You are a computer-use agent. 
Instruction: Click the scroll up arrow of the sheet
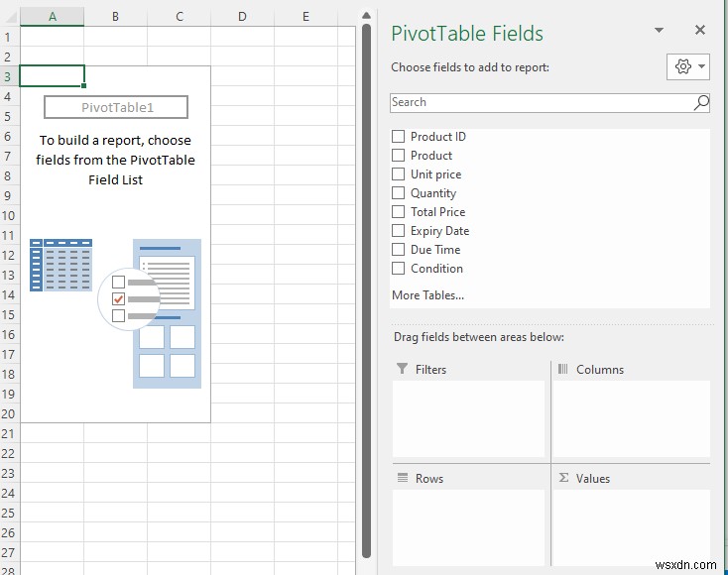pos(366,16)
